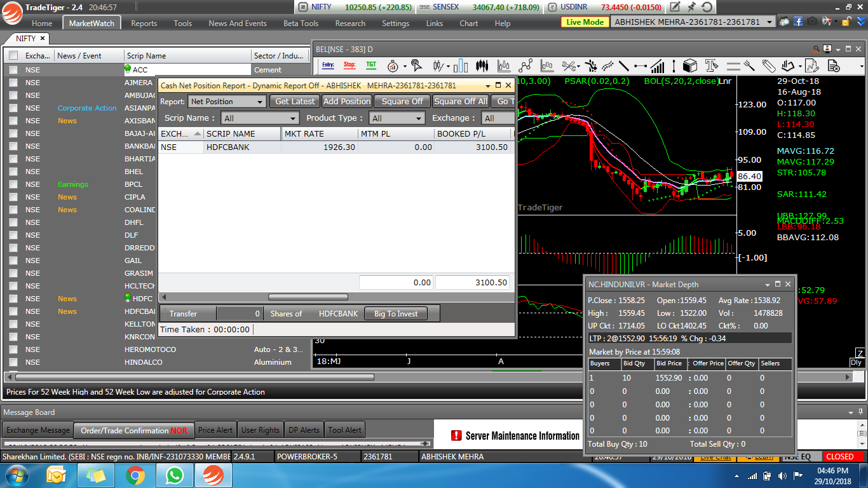Open the Research menu
This screenshot has width=868, height=488.
(350, 23)
